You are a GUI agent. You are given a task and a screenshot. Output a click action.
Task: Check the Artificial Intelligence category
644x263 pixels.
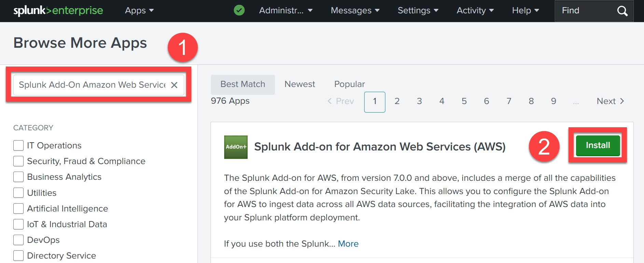[x=18, y=208]
